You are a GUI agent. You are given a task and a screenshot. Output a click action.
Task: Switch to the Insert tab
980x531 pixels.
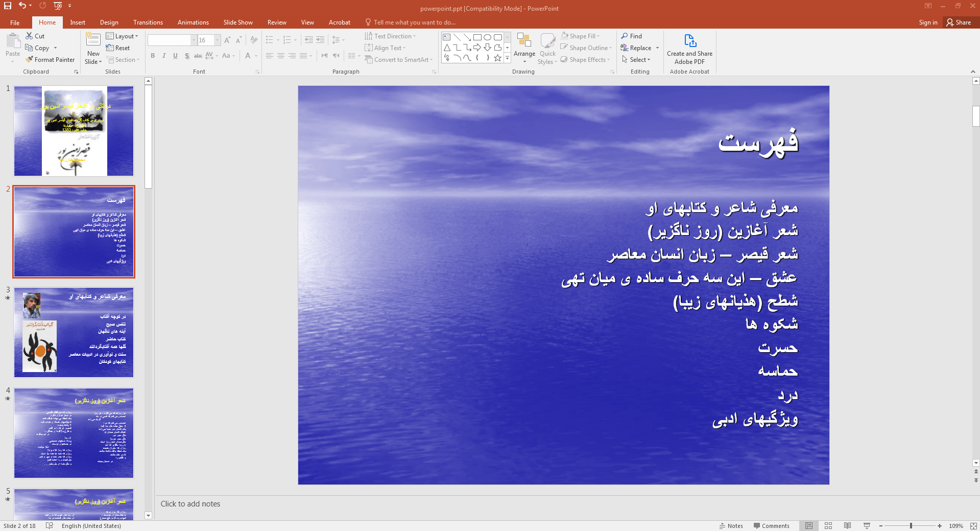[78, 22]
